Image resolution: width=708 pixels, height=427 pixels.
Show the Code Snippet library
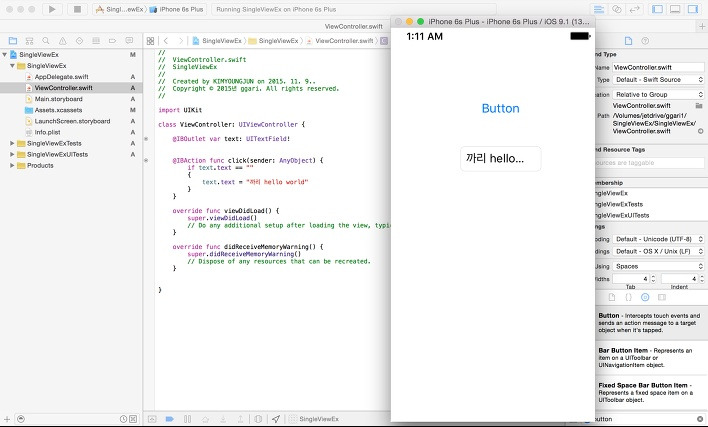coord(629,297)
